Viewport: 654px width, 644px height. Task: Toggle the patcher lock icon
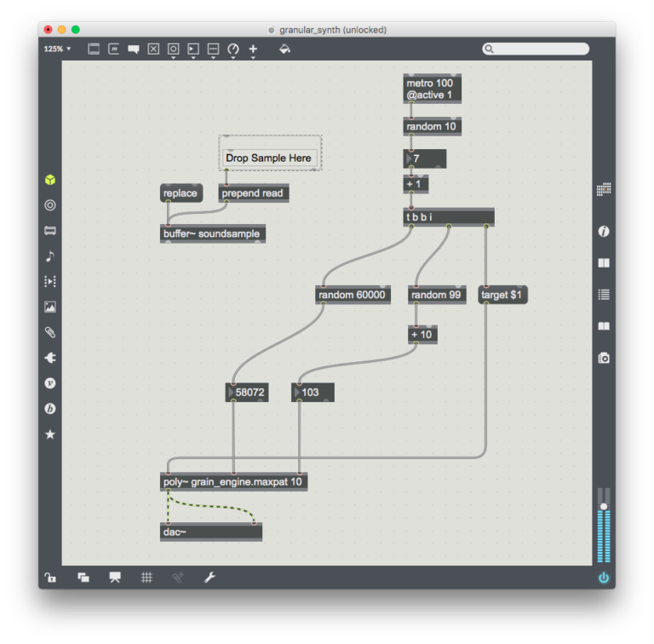pos(50,578)
